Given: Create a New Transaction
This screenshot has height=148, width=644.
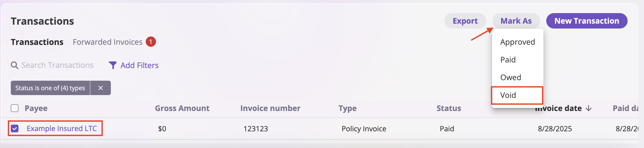Looking at the screenshot, I should pyautogui.click(x=587, y=21).
